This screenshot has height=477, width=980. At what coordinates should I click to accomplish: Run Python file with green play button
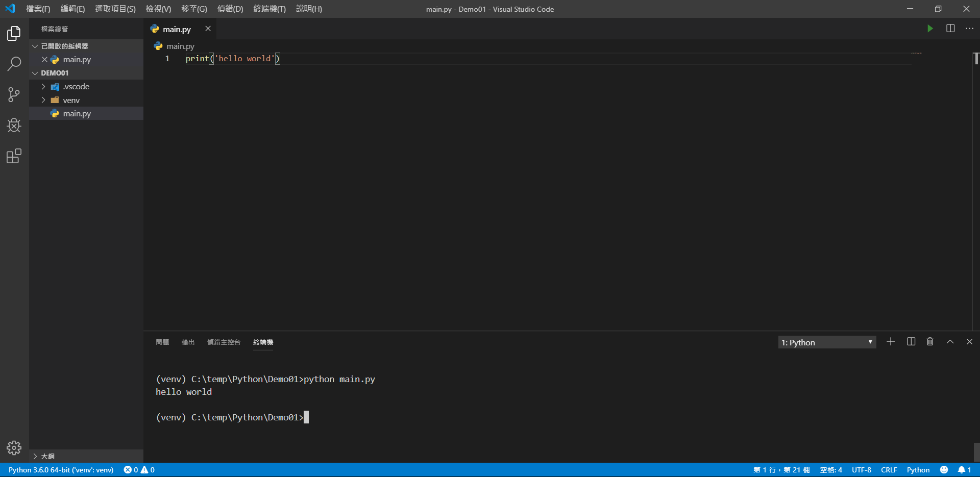[930, 29]
